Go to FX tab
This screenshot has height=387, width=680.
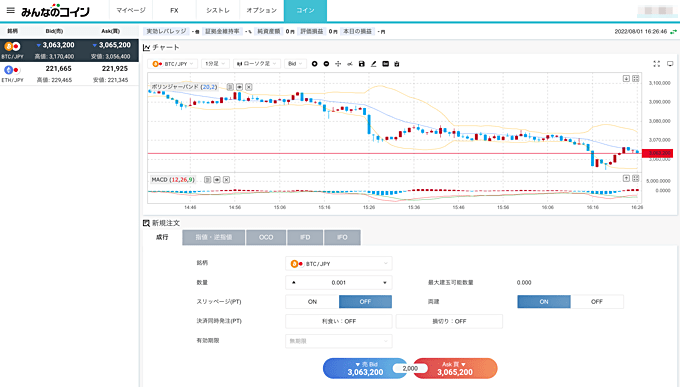coord(174,10)
